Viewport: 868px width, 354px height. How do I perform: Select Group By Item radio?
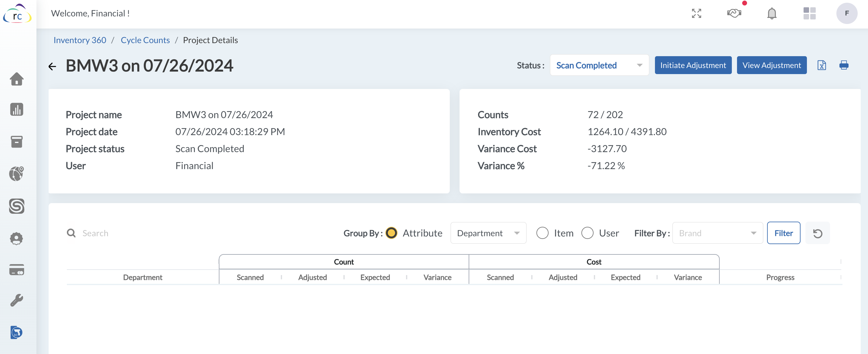pyautogui.click(x=542, y=233)
